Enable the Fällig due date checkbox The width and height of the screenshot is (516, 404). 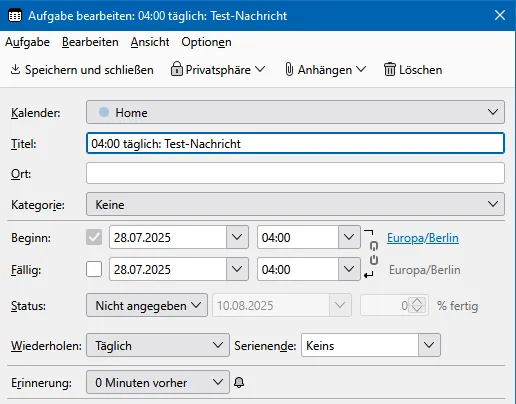[x=94, y=269]
